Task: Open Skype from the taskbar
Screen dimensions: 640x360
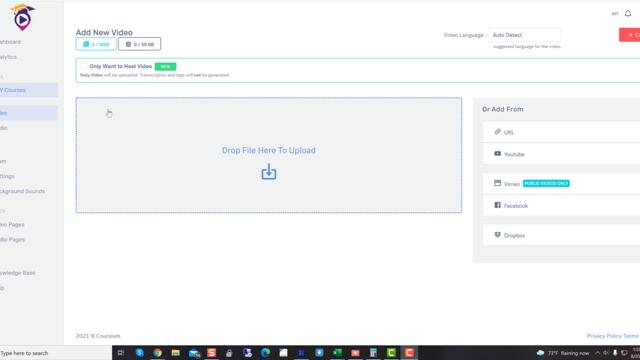Action: coord(140,353)
